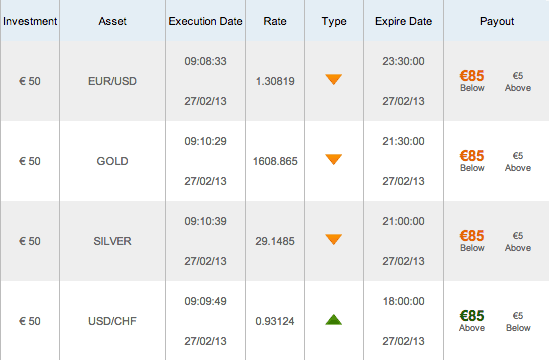The image size is (549, 360).
Task: Select the USD/CHF asset name
Action: (x=112, y=321)
